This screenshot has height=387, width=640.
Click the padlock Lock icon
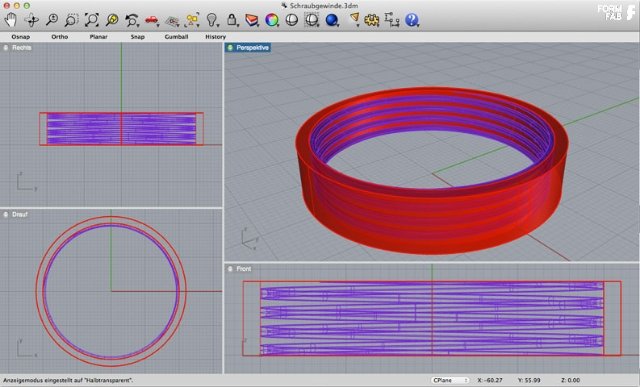click(232, 19)
